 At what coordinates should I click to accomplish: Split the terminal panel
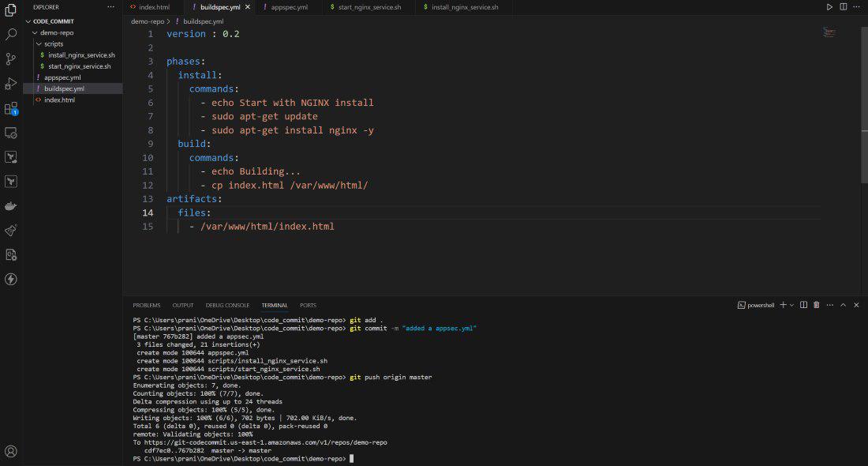click(803, 305)
